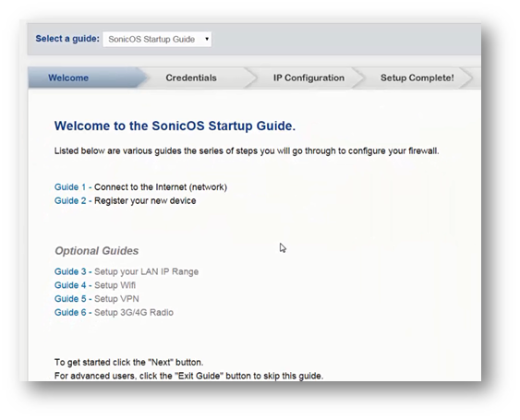The width and height of the screenshot is (520, 420).
Task: Open Guide 1 link
Action: pos(70,187)
